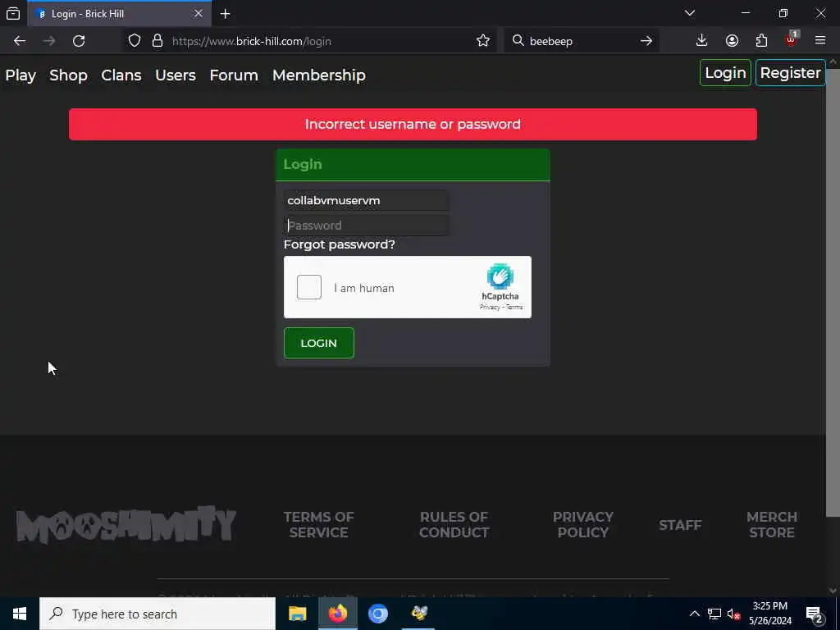View site security via the padlock icon
This screenshot has height=630, width=840.
[x=157, y=41]
